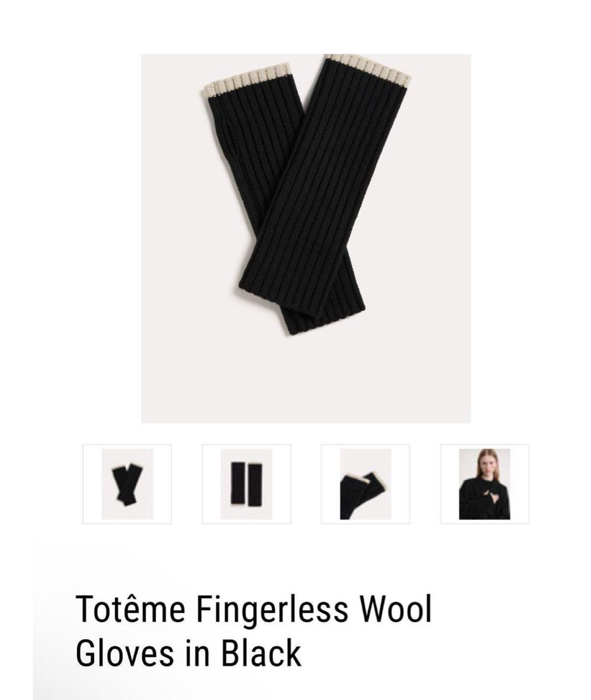Open the main crossed gloves product image

click(306, 238)
